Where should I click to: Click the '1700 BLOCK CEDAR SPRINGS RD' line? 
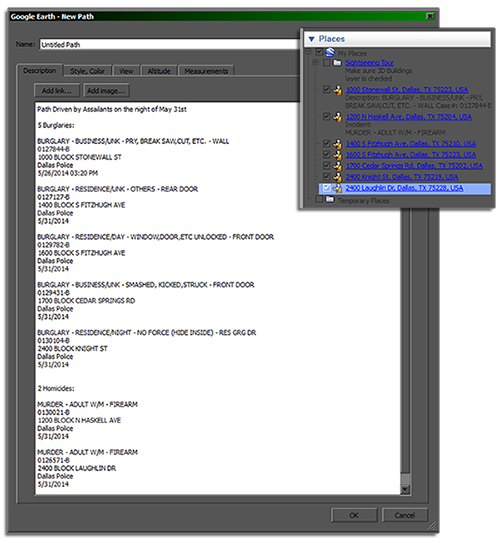86,300
